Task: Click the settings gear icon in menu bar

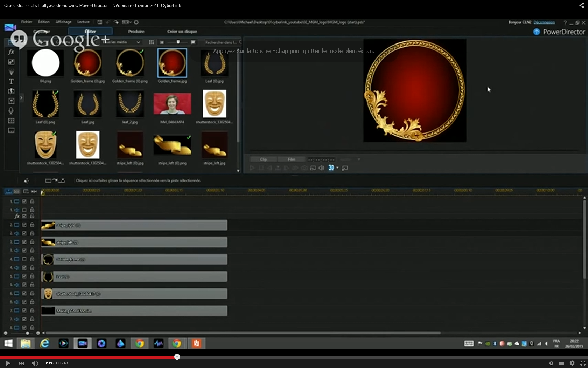Action: [x=136, y=22]
